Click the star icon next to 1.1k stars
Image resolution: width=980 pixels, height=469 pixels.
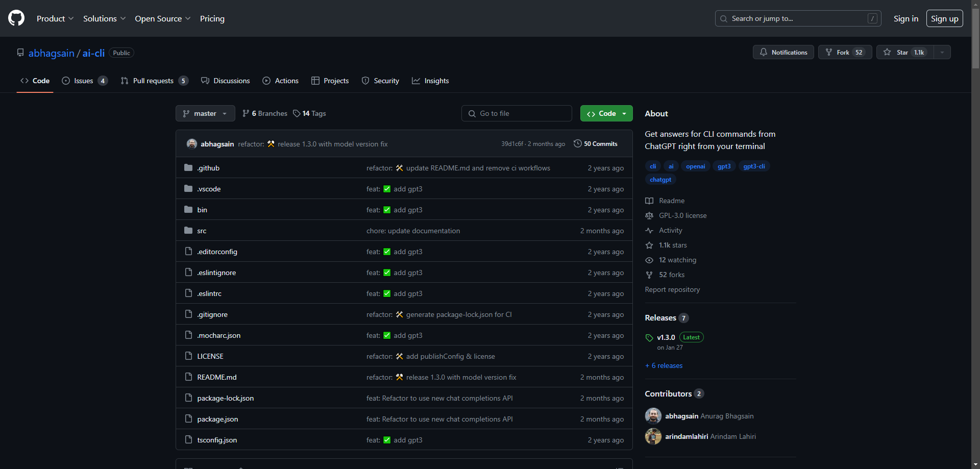[649, 245]
